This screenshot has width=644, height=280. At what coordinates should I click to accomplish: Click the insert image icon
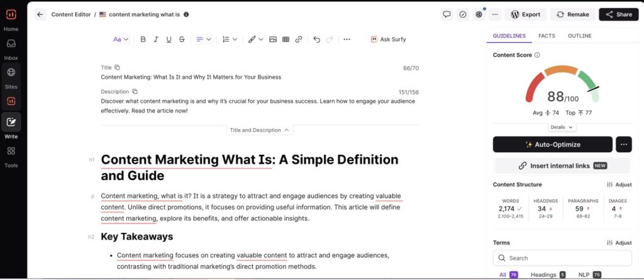click(x=273, y=39)
